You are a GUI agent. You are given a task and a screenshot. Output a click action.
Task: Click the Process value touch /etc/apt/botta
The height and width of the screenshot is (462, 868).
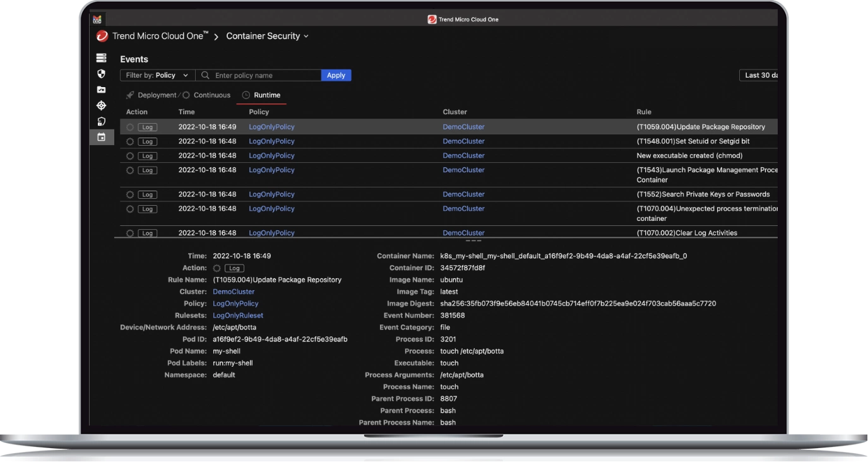click(x=472, y=351)
